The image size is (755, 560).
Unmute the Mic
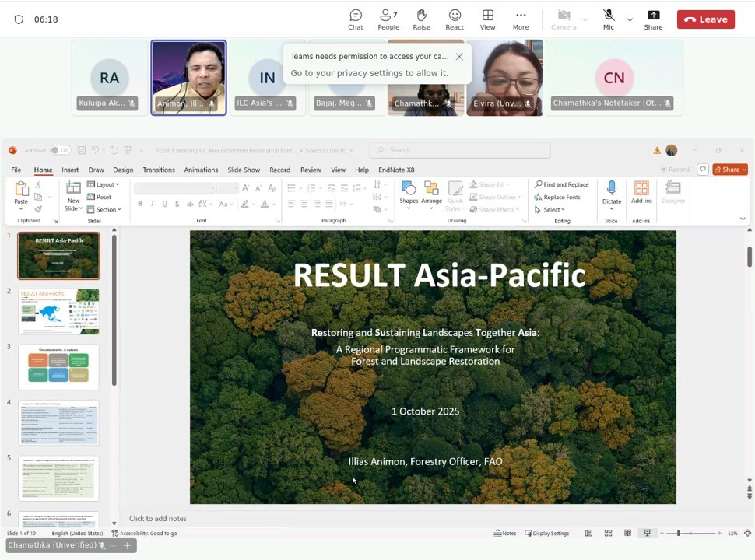click(x=609, y=19)
